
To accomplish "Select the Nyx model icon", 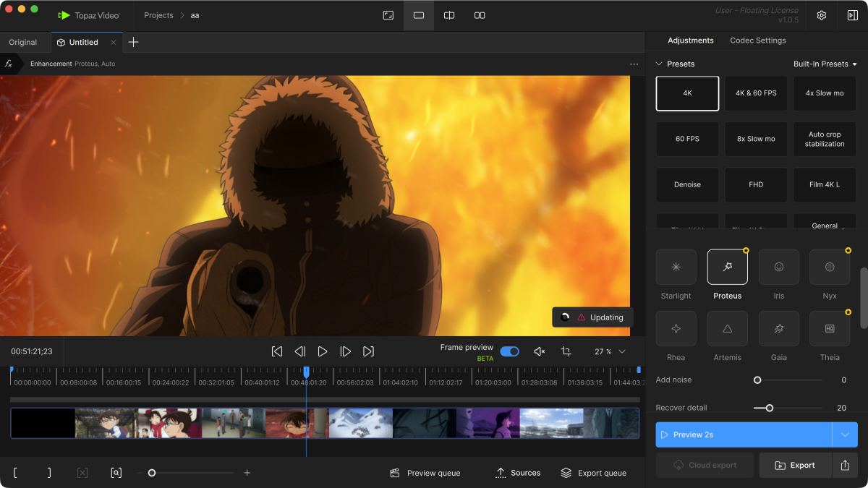I will (830, 267).
